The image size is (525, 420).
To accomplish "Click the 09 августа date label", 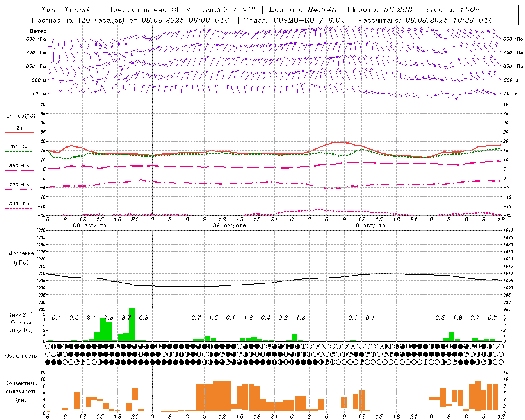I will point(229,226).
